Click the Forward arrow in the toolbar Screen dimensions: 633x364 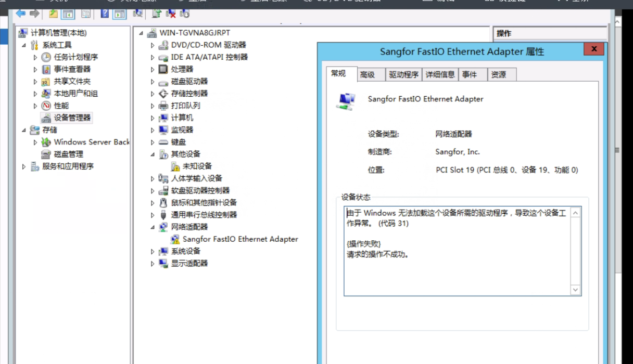click(x=34, y=14)
